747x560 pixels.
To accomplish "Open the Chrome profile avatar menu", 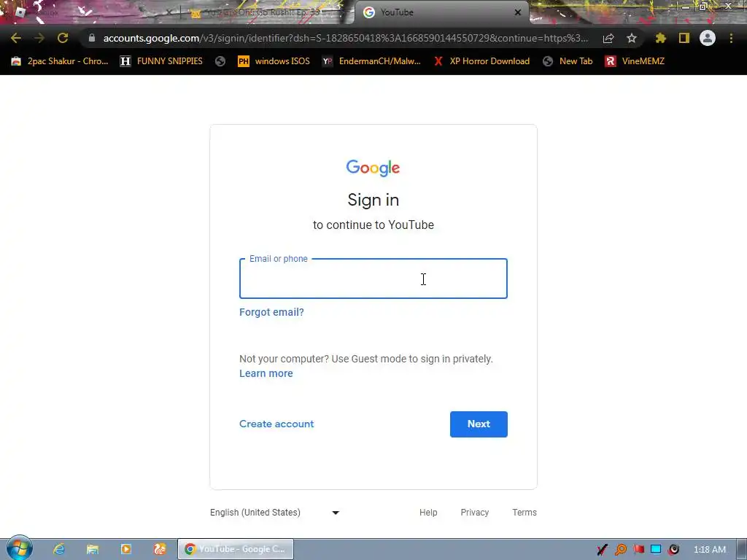I will coord(708,38).
